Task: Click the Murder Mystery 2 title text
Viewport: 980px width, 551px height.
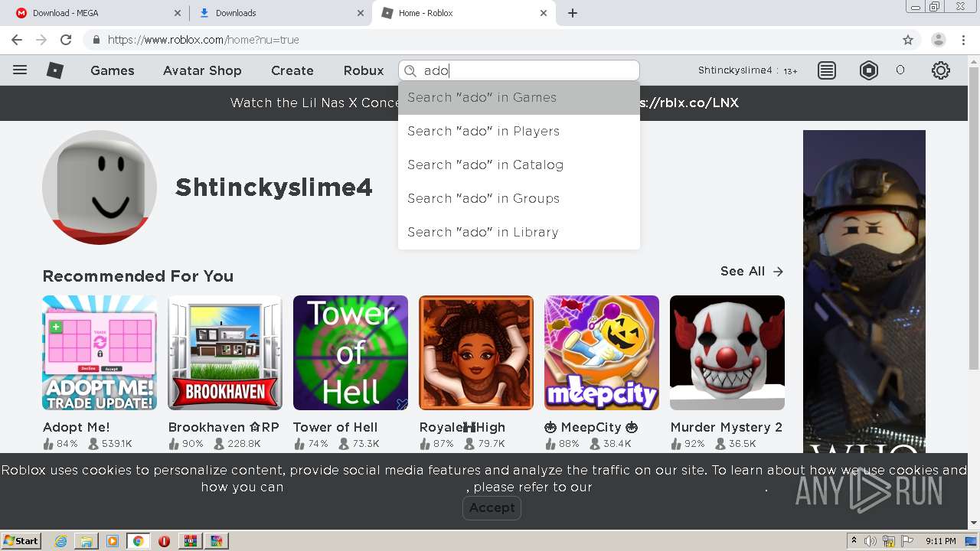Action: click(x=727, y=427)
